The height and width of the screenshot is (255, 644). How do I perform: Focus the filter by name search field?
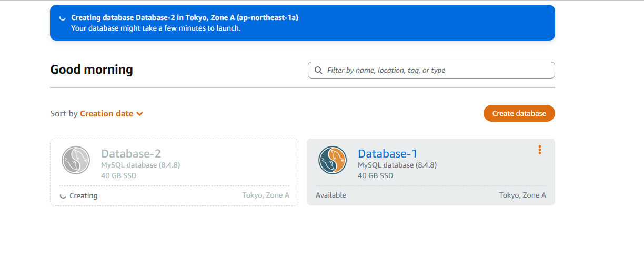coord(437,70)
